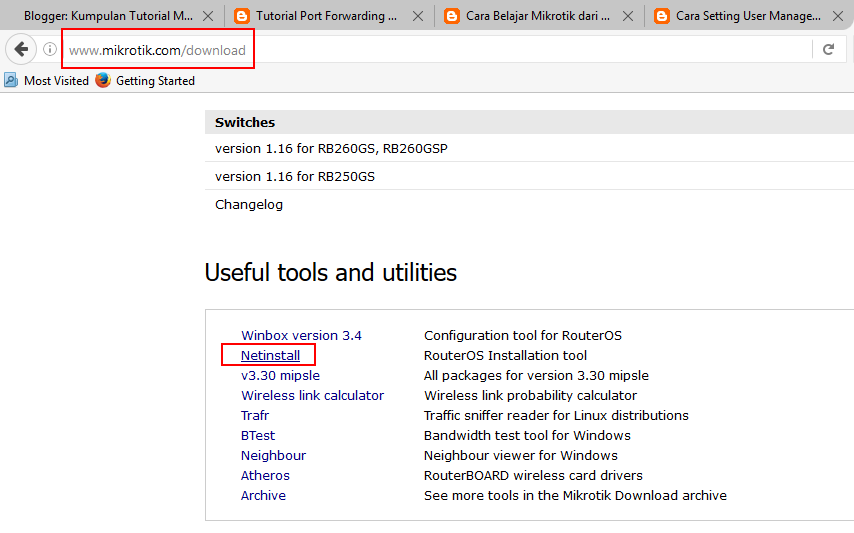Click Blogger icon on Cara Setting User Manager tab
This screenshot has height=533, width=854.
point(662,16)
